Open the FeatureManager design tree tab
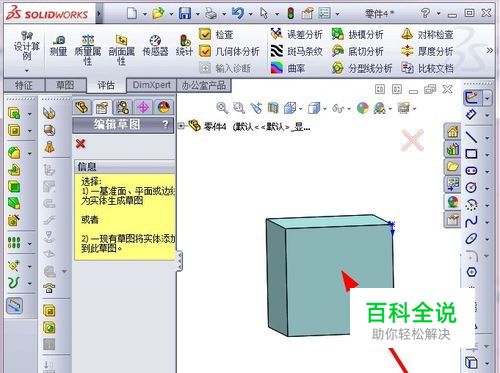The height and width of the screenshot is (373, 500). [82, 107]
